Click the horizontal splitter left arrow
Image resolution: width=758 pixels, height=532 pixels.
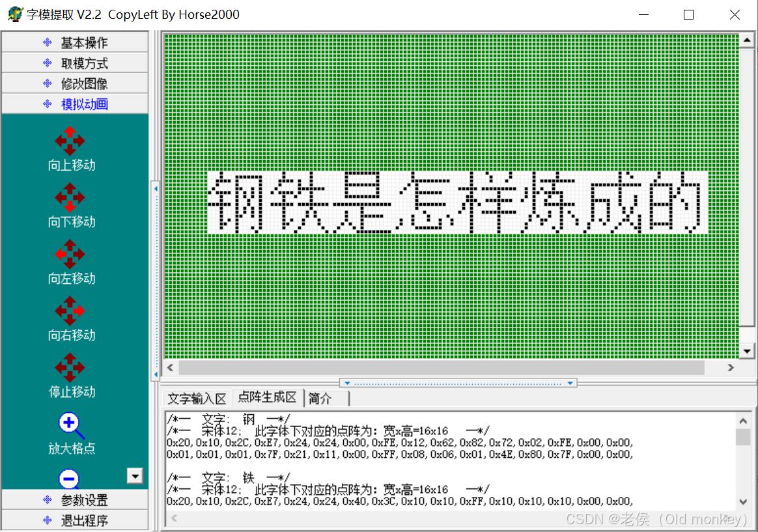coord(347,383)
